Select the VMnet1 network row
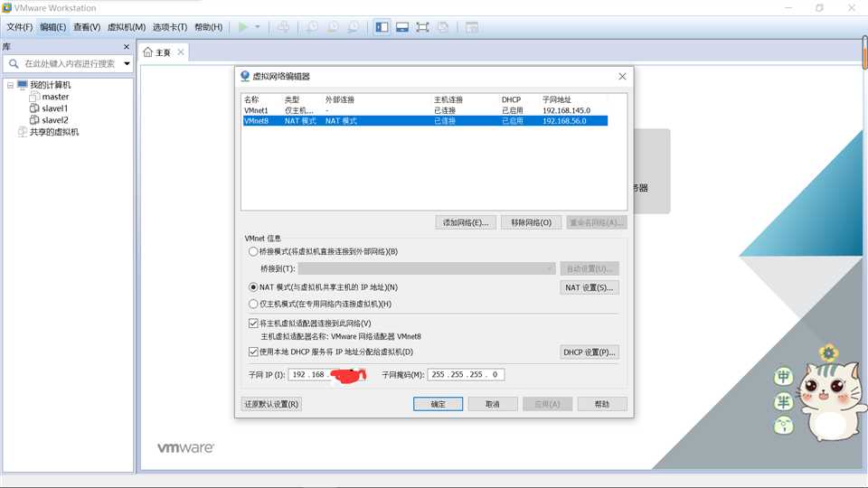This screenshot has width=868, height=488. click(x=425, y=110)
